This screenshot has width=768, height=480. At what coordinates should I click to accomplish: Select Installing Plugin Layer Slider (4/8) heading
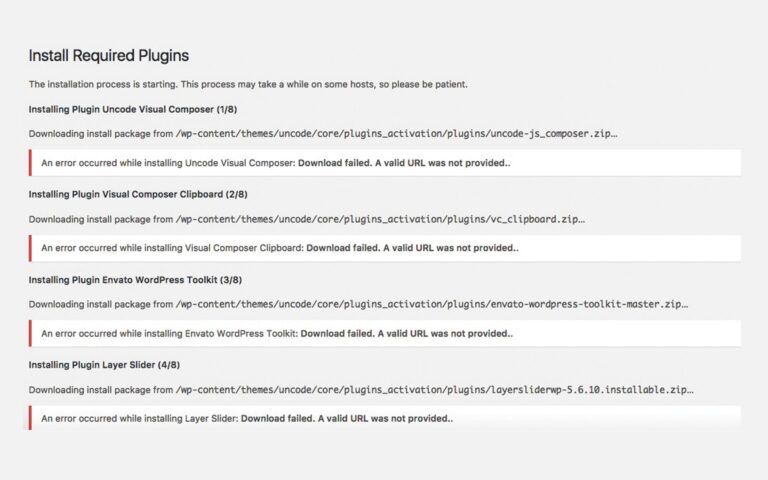point(118,365)
